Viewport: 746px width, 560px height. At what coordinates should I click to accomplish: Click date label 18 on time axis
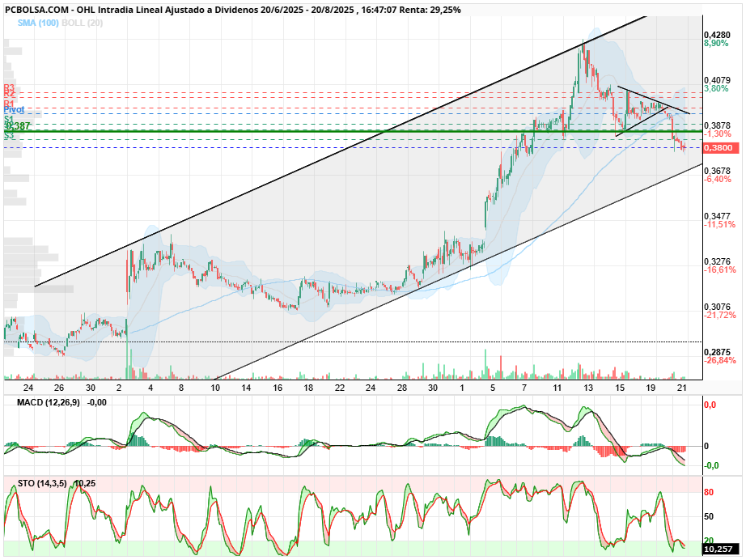click(308, 388)
